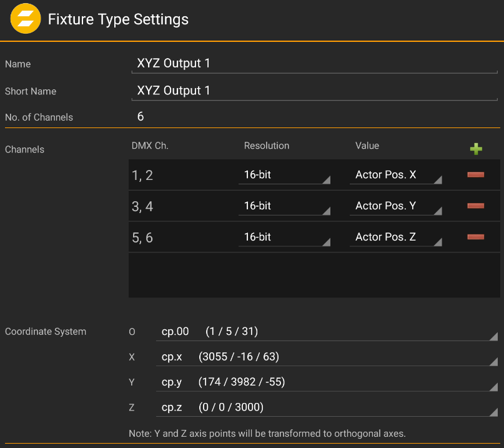Click the Name field XYZ Output 1
The image size is (504, 448).
(x=315, y=64)
